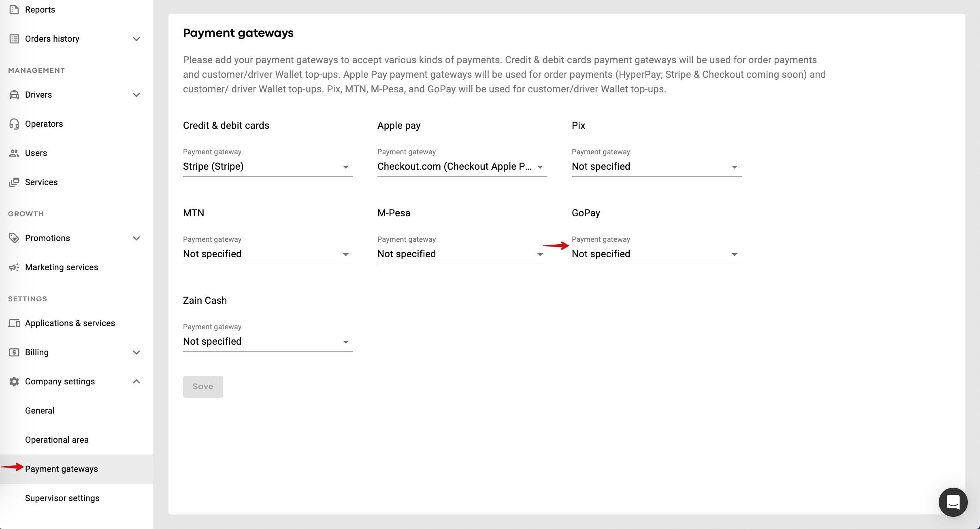Image resolution: width=980 pixels, height=529 pixels.
Task: Expand the Orders history chevron
Action: [x=136, y=39]
